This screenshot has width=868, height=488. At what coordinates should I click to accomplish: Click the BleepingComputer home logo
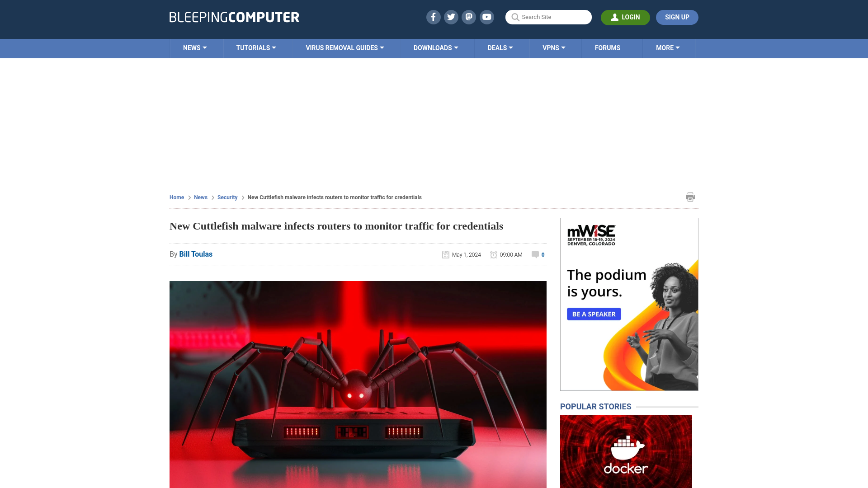click(234, 17)
